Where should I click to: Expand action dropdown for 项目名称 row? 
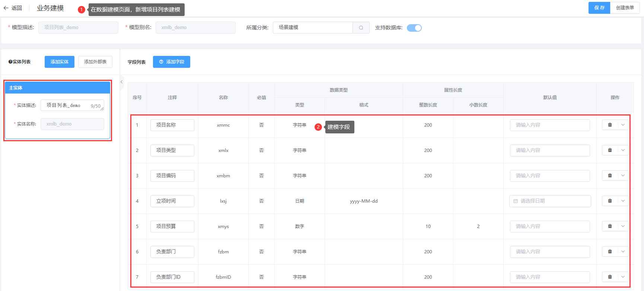tap(623, 125)
